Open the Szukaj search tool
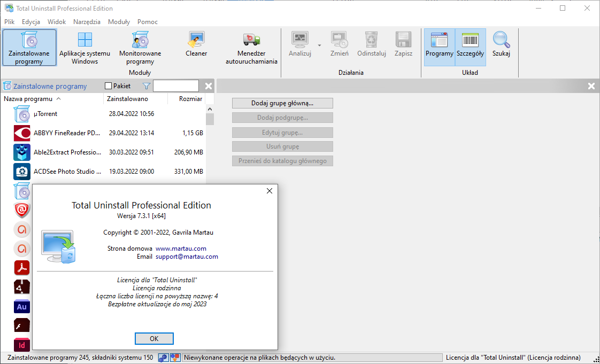The image size is (600, 364). [x=501, y=44]
